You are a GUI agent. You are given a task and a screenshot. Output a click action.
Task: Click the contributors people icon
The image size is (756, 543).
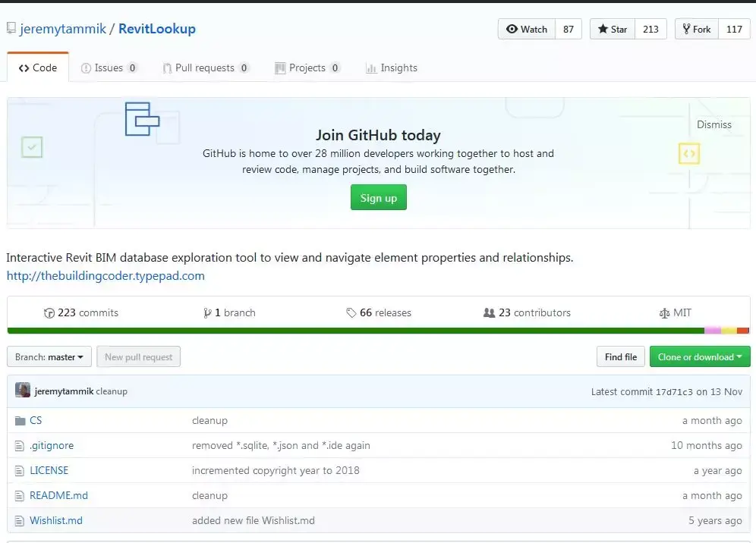pyautogui.click(x=489, y=312)
